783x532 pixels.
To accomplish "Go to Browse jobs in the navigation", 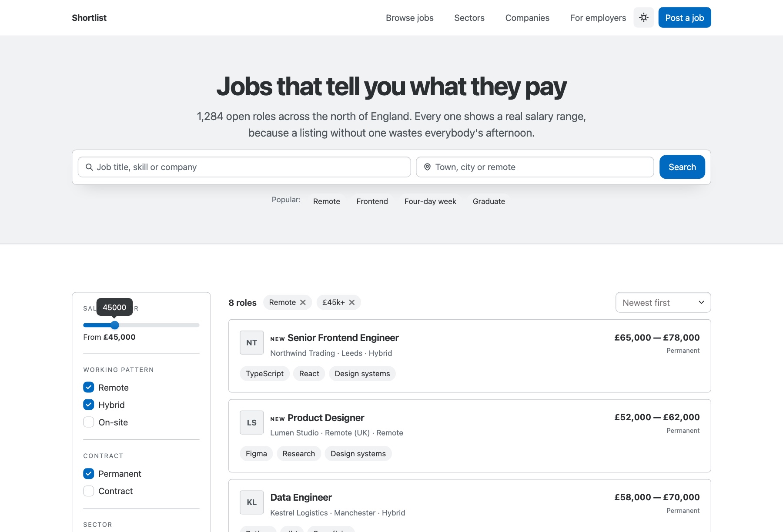I will click(410, 18).
